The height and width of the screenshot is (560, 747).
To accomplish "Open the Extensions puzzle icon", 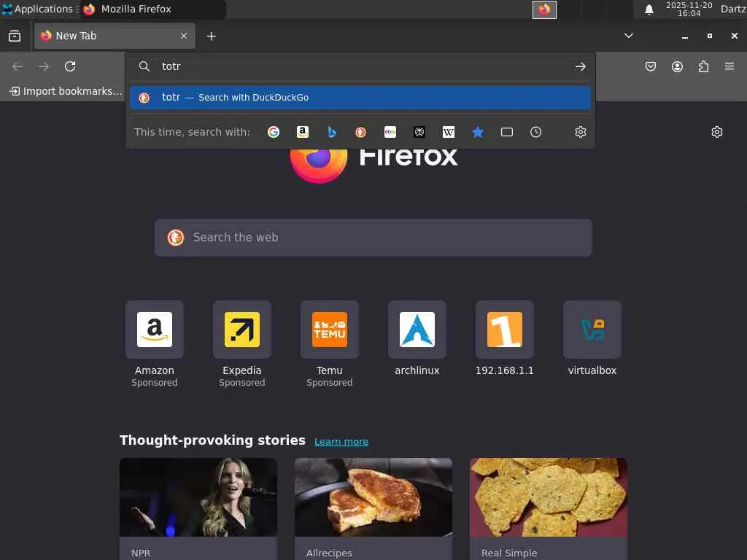I will click(703, 66).
